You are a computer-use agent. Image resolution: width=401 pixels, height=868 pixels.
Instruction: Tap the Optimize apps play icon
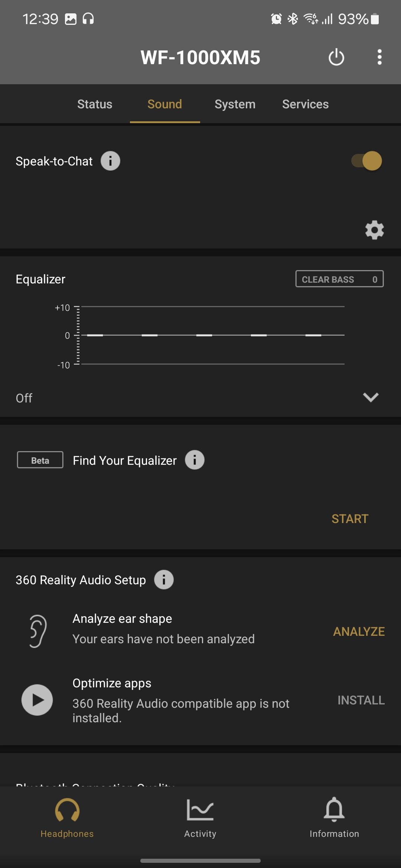tap(37, 700)
